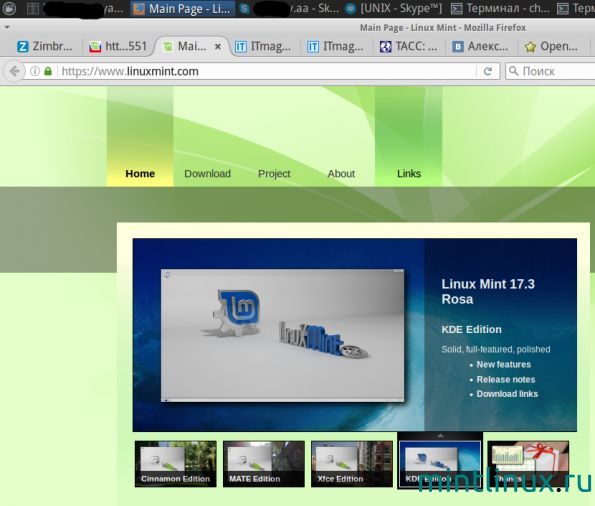Switch to the htt...551 browser tab
Screen dimensions: 595x506
118,46
